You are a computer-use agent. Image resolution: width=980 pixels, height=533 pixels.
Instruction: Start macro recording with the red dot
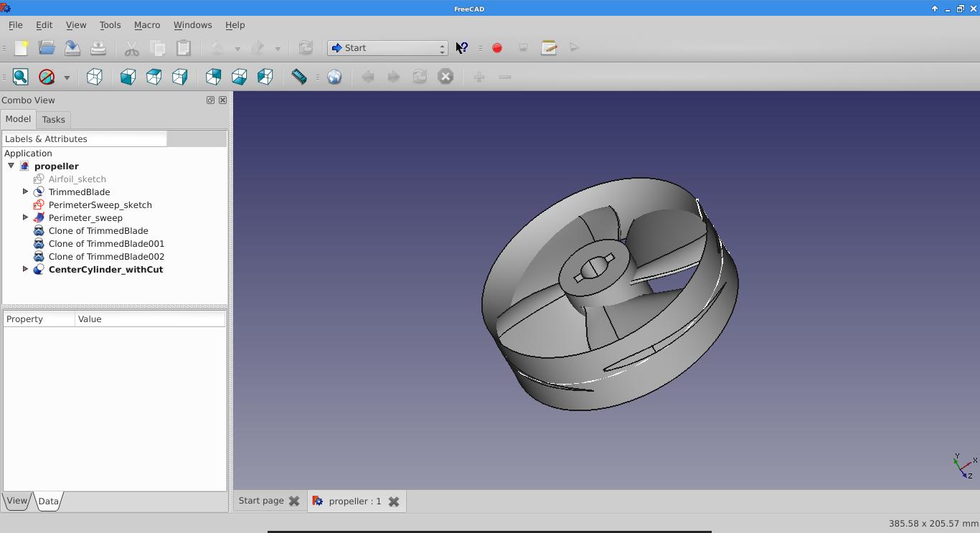(497, 48)
